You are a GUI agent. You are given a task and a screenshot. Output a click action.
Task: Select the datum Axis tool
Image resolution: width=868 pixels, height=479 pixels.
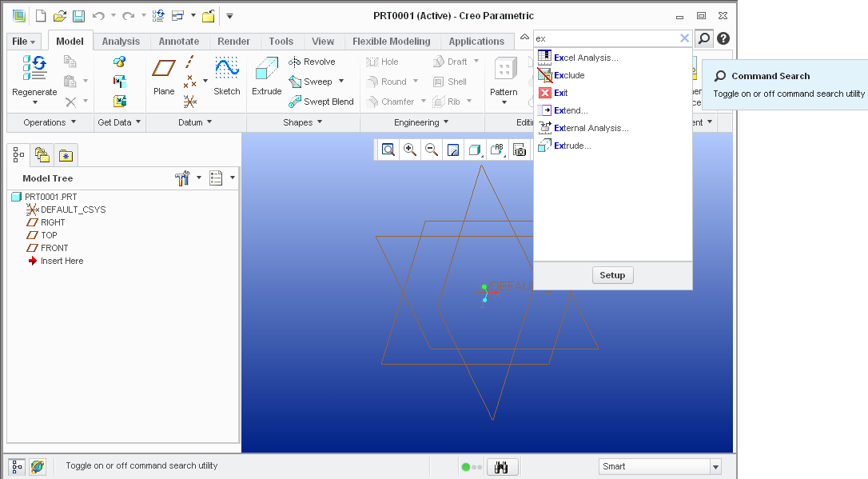[189, 61]
